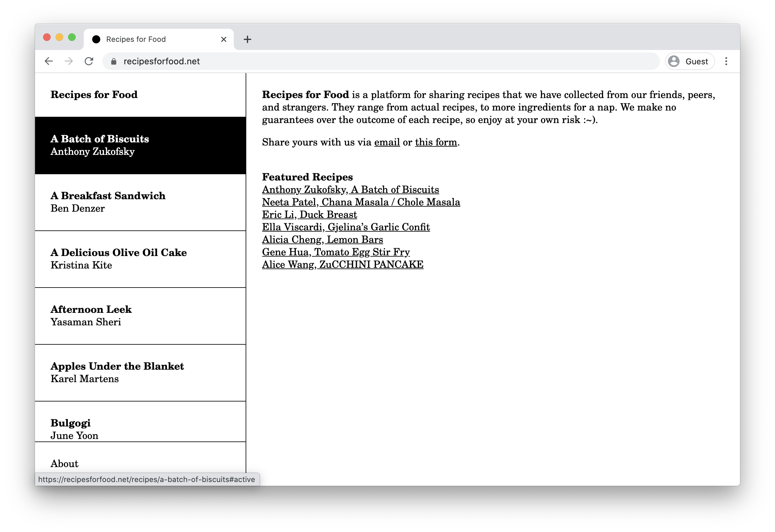Screen dimensions: 775x532
Task: Open A Batch of Biscuits sidebar item
Action: pos(140,145)
